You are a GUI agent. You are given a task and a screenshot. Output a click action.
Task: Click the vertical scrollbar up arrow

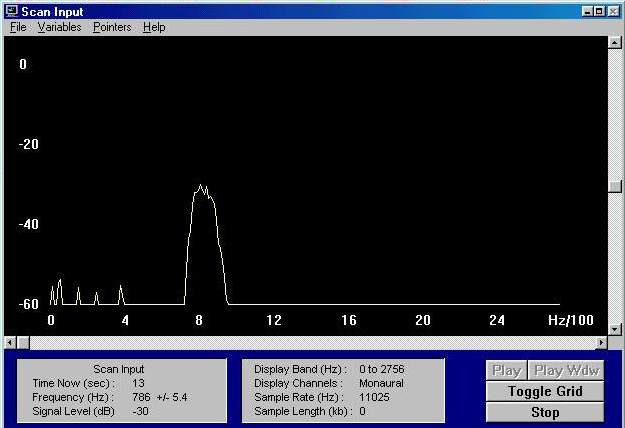(x=615, y=43)
